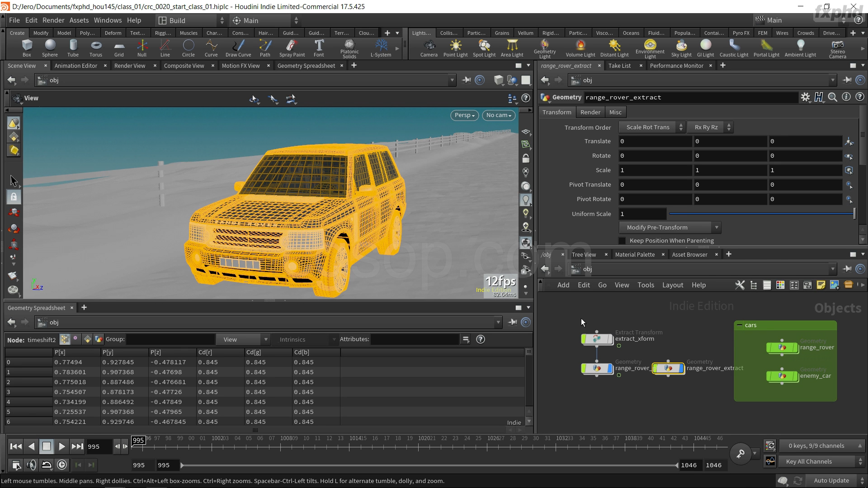Toggle range_rover_extract node display flag

tap(681, 368)
